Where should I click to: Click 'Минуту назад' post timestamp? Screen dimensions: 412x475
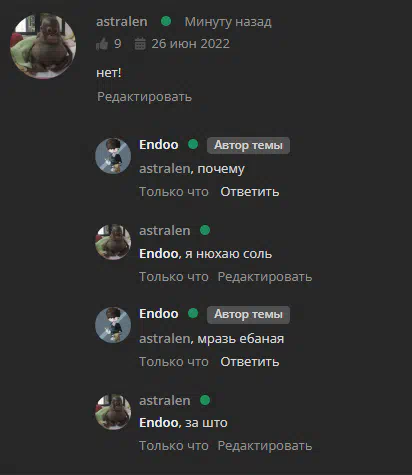point(228,22)
